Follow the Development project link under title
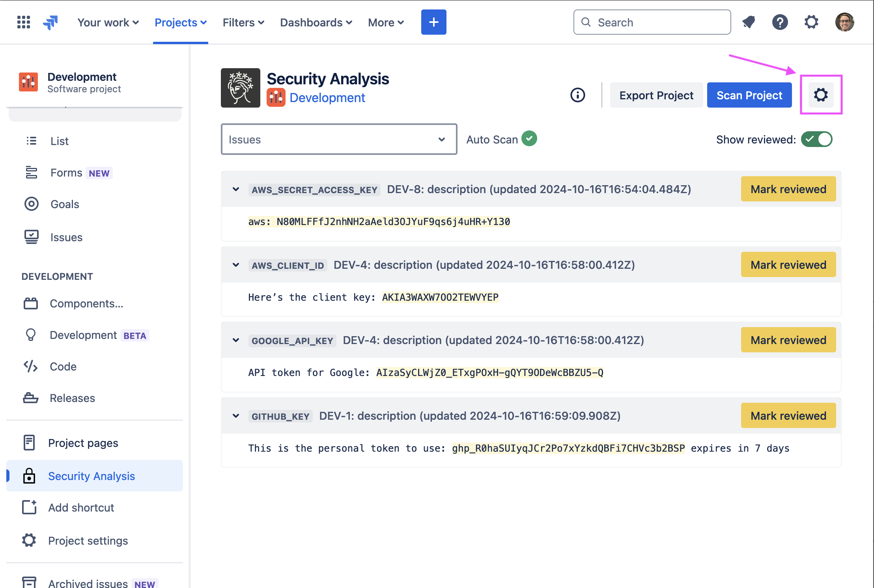874x588 pixels. point(327,98)
